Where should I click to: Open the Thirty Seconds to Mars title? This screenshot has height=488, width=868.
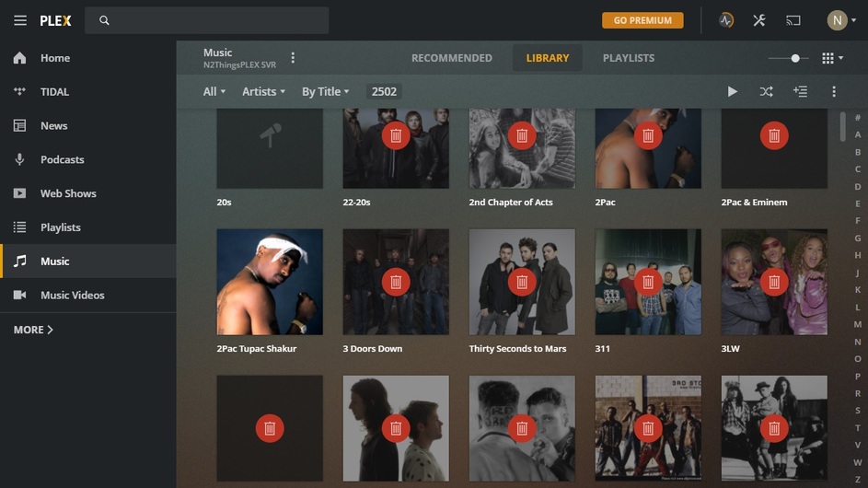point(517,348)
